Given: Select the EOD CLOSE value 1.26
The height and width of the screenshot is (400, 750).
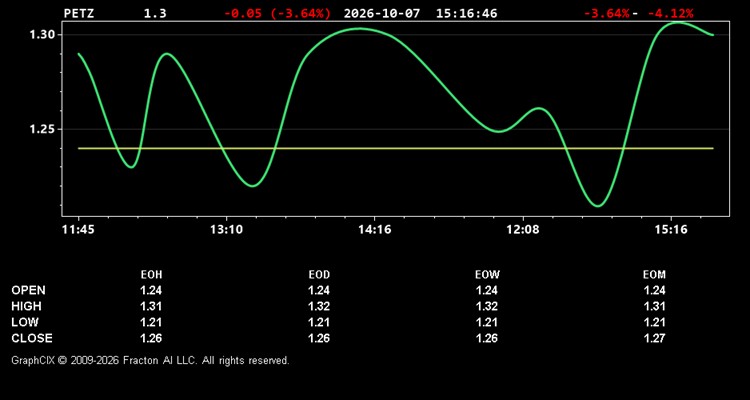Looking at the screenshot, I should [x=319, y=338].
